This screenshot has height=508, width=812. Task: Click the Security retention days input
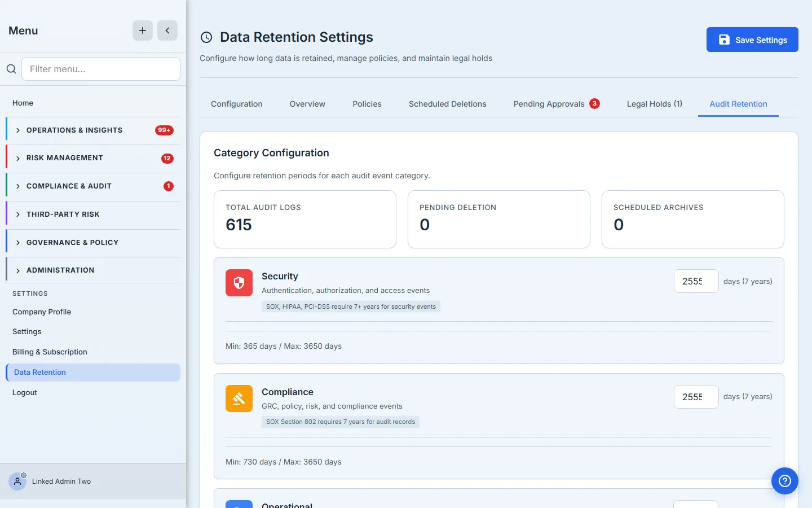(696, 281)
